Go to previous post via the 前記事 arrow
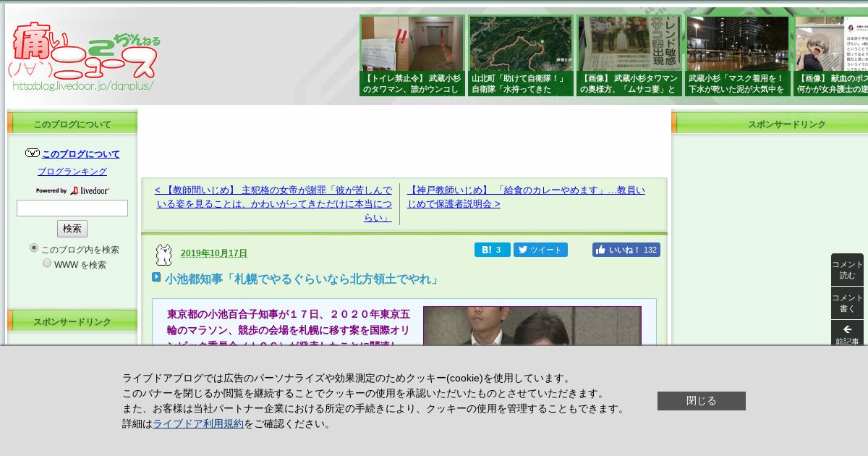868x456 pixels. point(847,334)
